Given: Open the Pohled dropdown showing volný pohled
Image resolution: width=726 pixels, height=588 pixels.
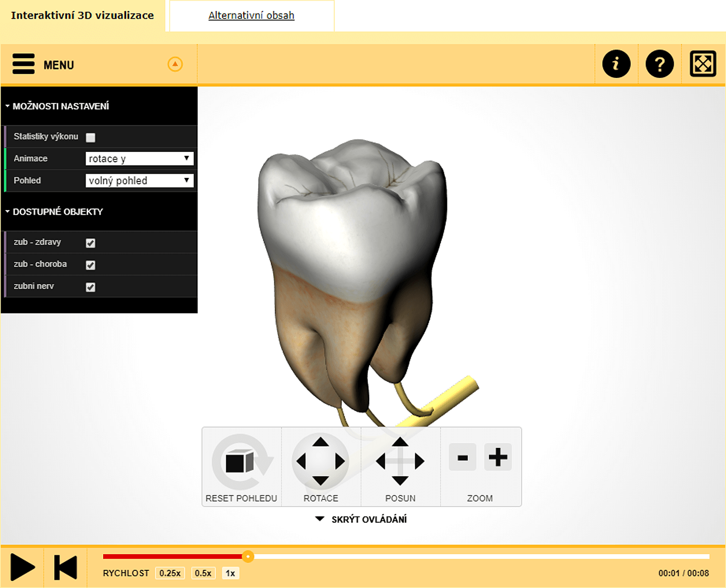Looking at the screenshot, I should coord(139,180).
